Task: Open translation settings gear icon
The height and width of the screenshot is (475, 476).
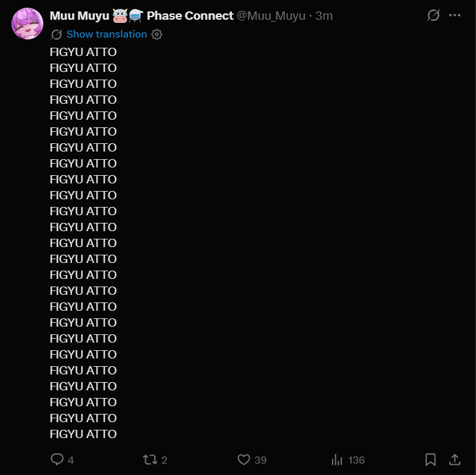Action: pos(157,34)
